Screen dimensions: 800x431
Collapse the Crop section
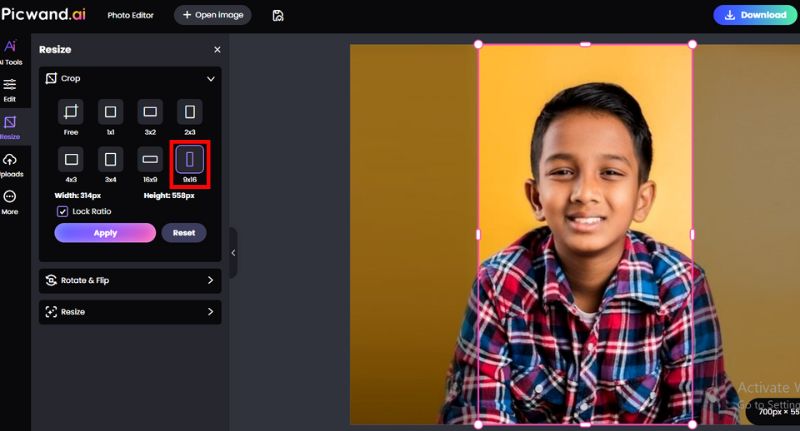(x=210, y=79)
